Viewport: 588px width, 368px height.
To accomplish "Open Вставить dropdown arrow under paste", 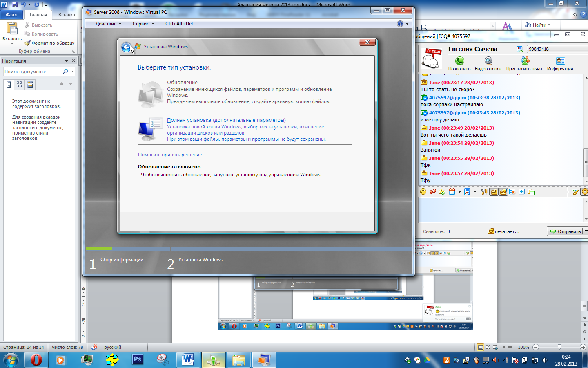I will click(x=12, y=44).
